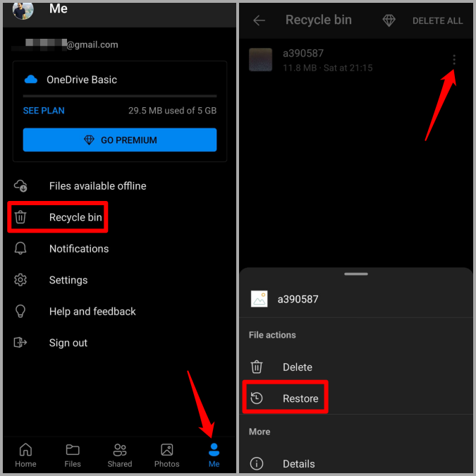
Task: Click the bottom sheet drag handle
Action: [356, 274]
